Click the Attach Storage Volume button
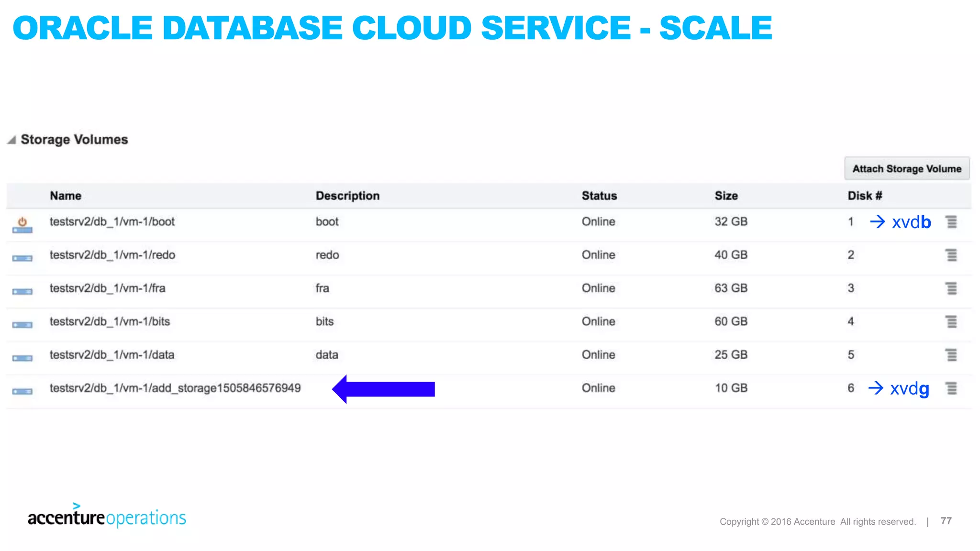980x551 pixels. pyautogui.click(x=907, y=169)
